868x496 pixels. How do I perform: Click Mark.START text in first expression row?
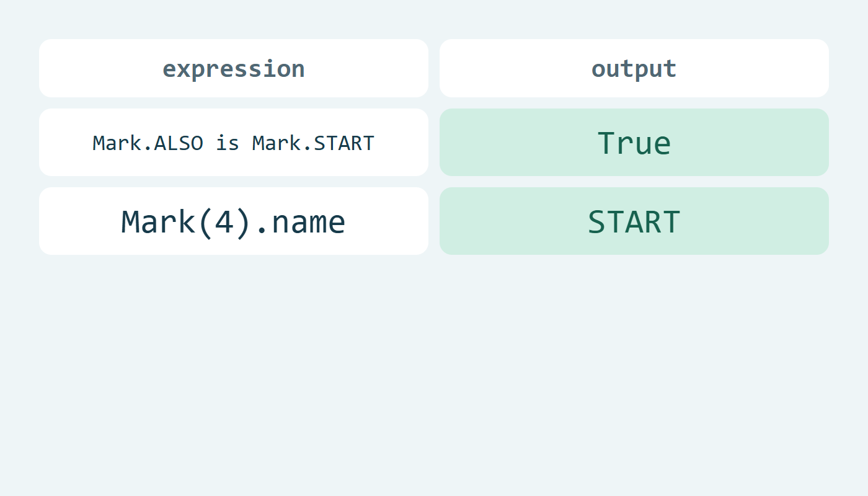coord(313,143)
